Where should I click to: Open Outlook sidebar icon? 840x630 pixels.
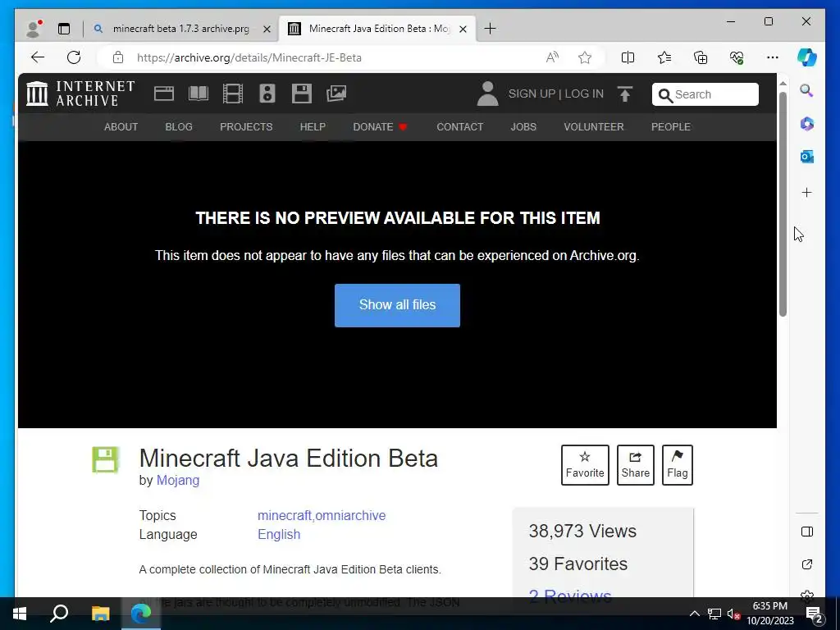click(x=807, y=157)
